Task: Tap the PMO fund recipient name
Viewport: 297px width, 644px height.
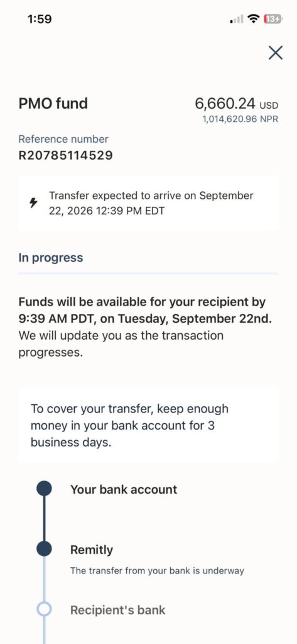Action: coord(53,104)
